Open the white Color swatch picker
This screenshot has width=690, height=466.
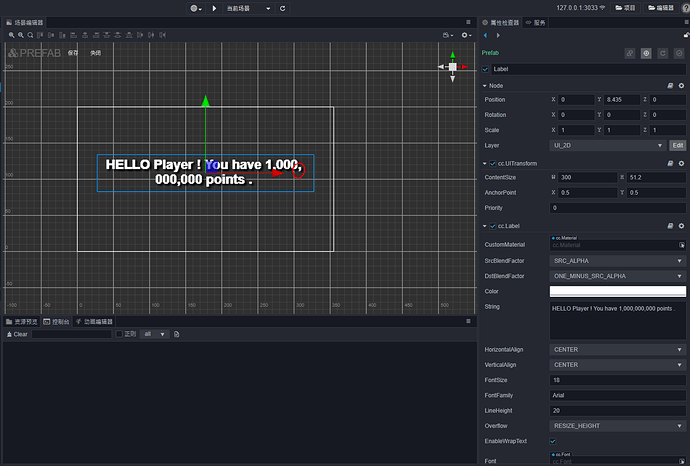coord(617,291)
